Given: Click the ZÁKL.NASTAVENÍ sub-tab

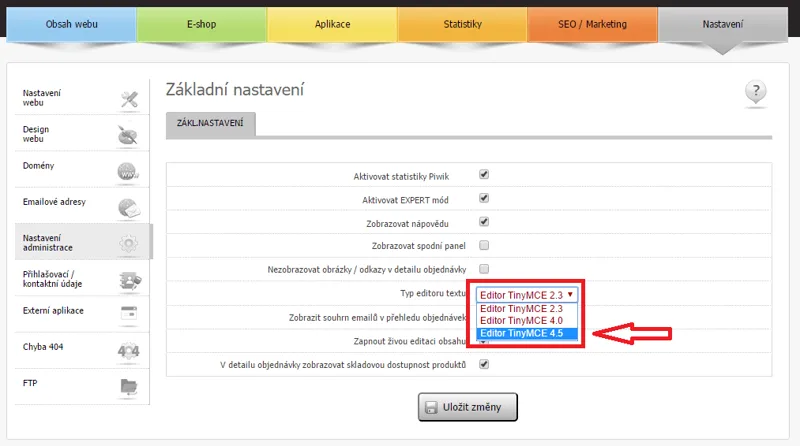Looking at the screenshot, I should [x=210, y=123].
